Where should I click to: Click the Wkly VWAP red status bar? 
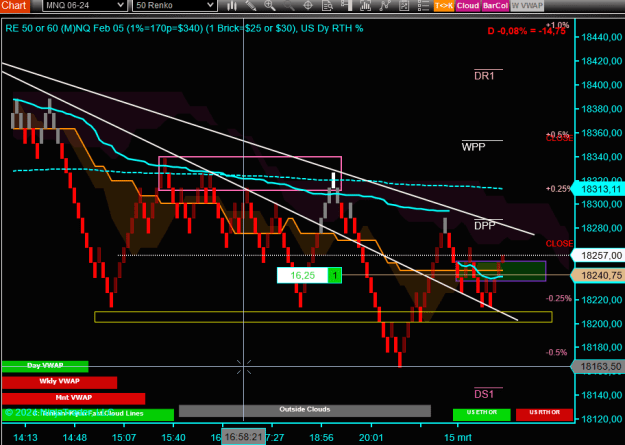(59, 382)
